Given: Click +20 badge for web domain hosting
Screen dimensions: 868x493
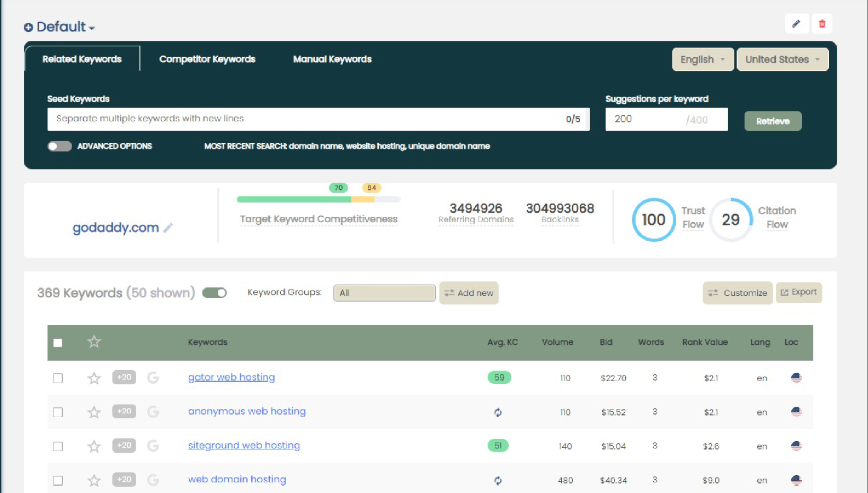Looking at the screenshot, I should point(124,479).
